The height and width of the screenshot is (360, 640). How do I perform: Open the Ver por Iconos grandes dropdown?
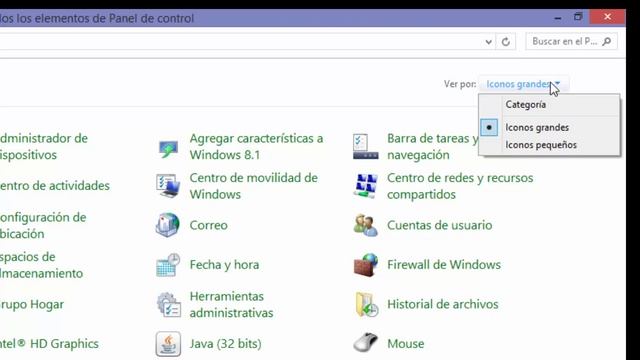tap(523, 84)
